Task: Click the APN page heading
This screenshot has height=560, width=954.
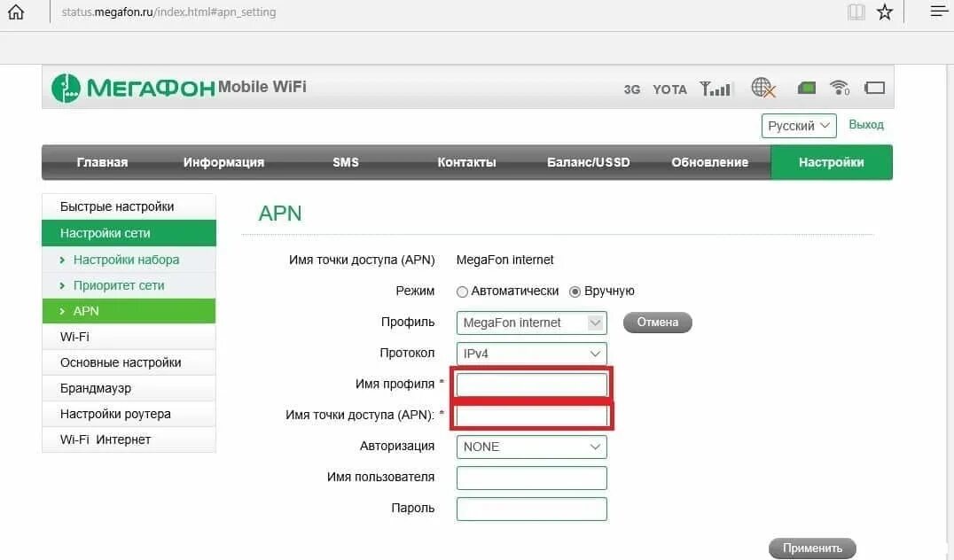Action: tap(280, 214)
